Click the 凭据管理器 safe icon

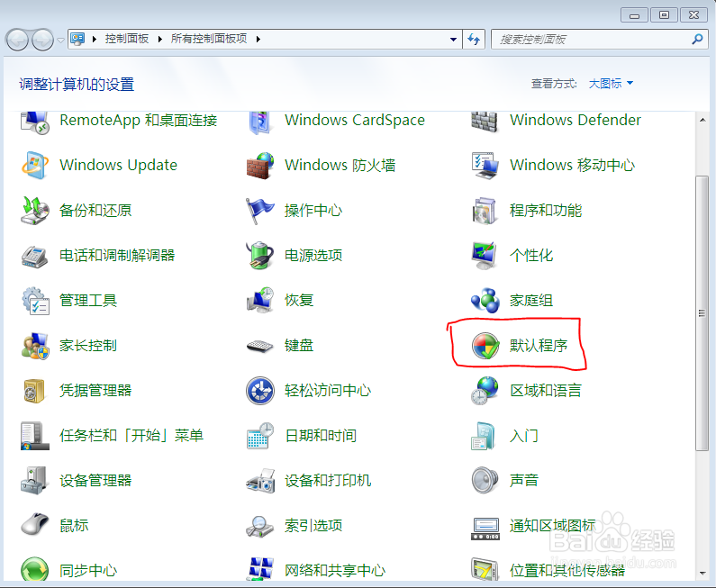[35, 391]
